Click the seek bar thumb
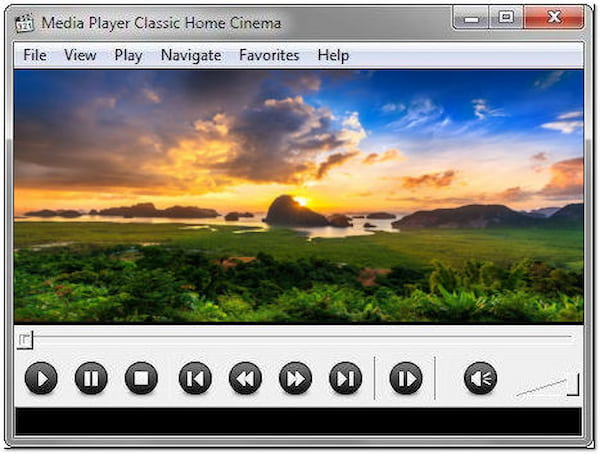 tap(25, 340)
